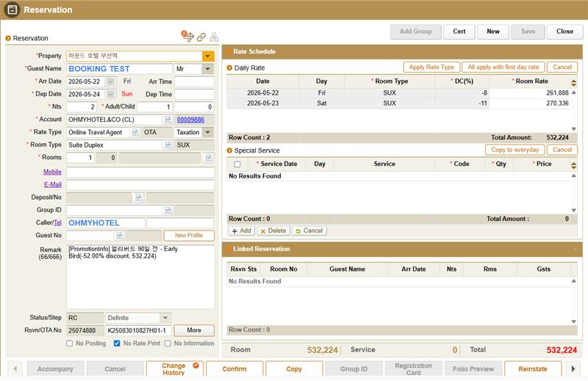Open the Rate Type search icon
Image resolution: width=588 pixels, height=381 pixels.
(135, 133)
